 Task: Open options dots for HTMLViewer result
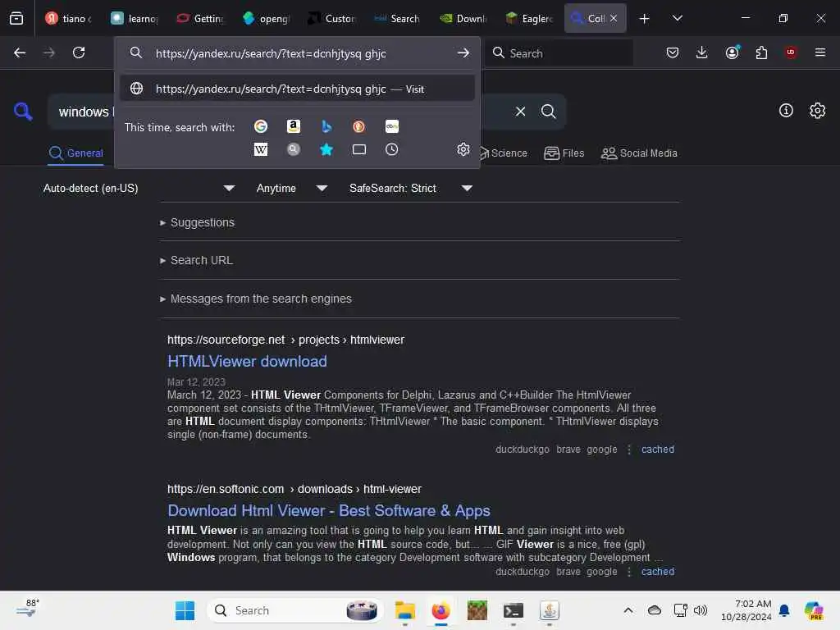[x=629, y=450]
